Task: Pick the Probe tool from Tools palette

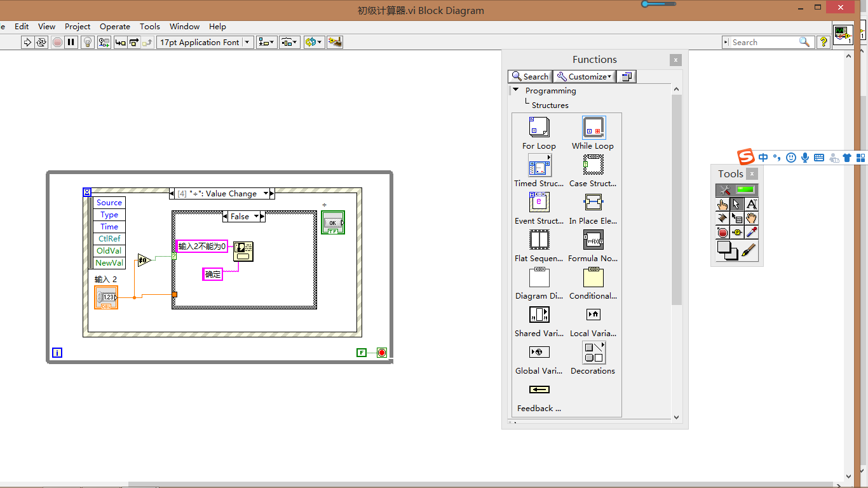Action: [736, 232]
